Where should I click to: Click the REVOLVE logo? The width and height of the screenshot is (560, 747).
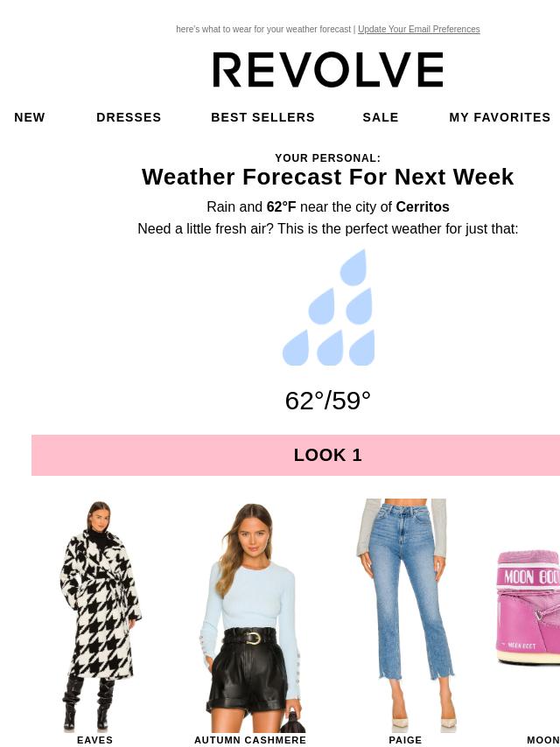(x=328, y=70)
